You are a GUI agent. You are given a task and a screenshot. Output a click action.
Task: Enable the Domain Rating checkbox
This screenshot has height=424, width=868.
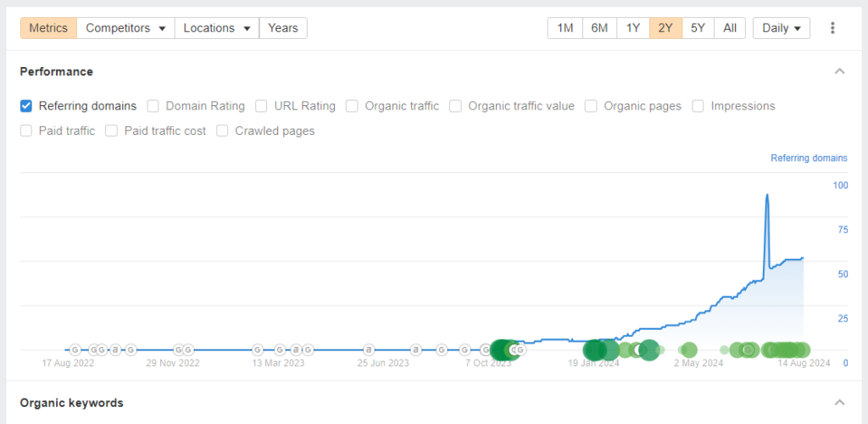click(x=153, y=106)
